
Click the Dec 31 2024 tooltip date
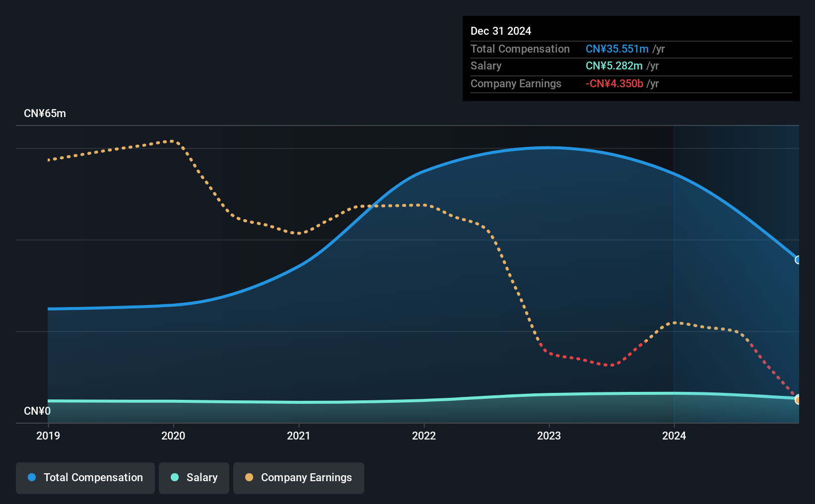pyautogui.click(x=501, y=31)
